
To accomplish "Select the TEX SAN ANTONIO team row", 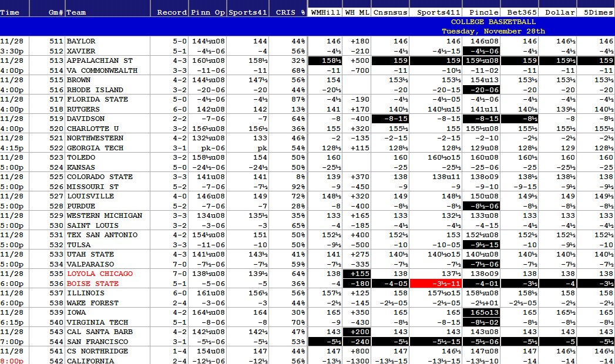I will [308, 235].
